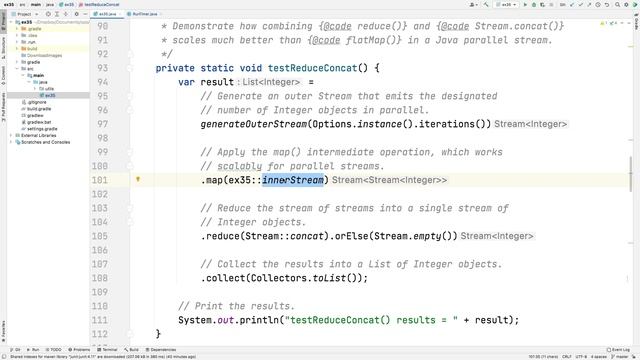Collapse the src folder in project tree

coord(17,69)
